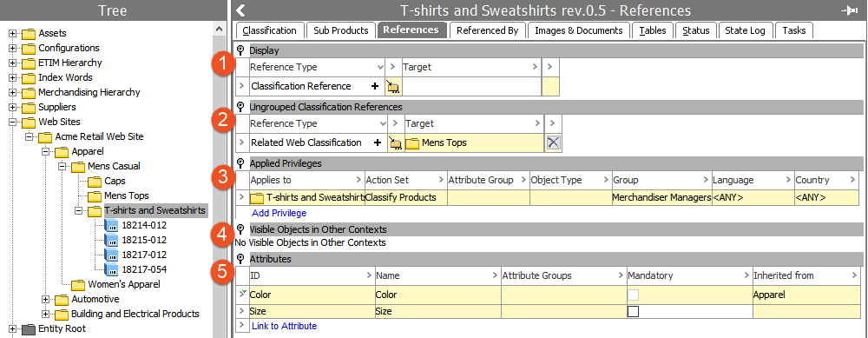Toggle the Mandatory checkbox for Color
Viewport: 868px width, 338px height.
coord(634,295)
